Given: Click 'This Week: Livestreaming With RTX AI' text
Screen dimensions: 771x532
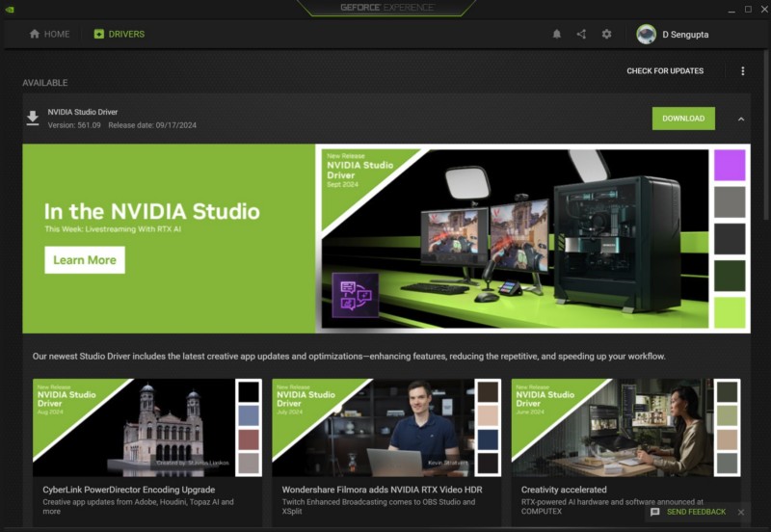Looking at the screenshot, I should pyautogui.click(x=113, y=229).
